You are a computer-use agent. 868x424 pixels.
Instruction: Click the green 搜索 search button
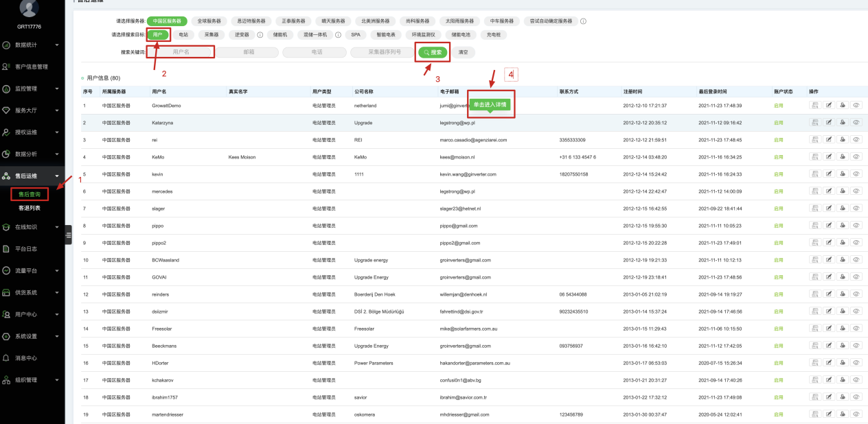pos(433,52)
